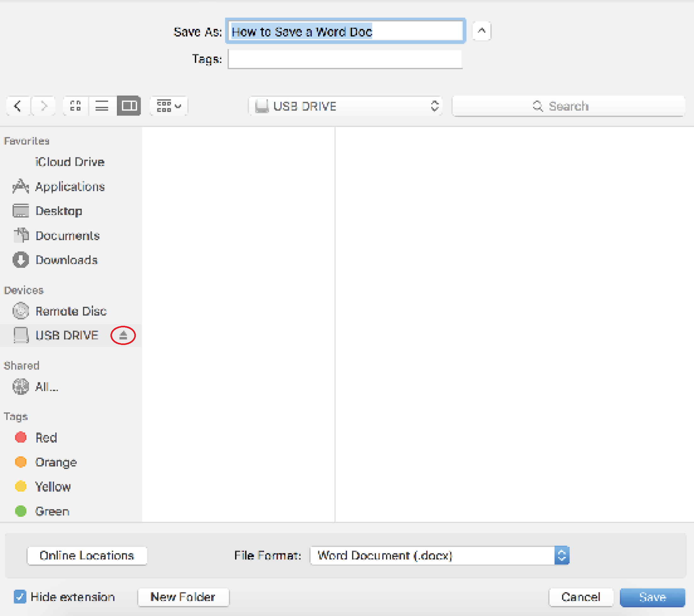Screen dimensions: 694x616
Task: Click the Tags input field
Action: [345, 59]
